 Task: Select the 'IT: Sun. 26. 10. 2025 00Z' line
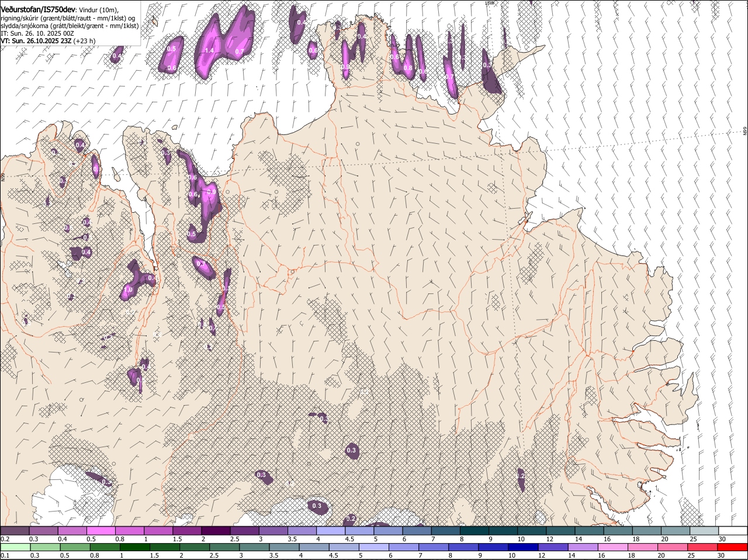(37, 33)
